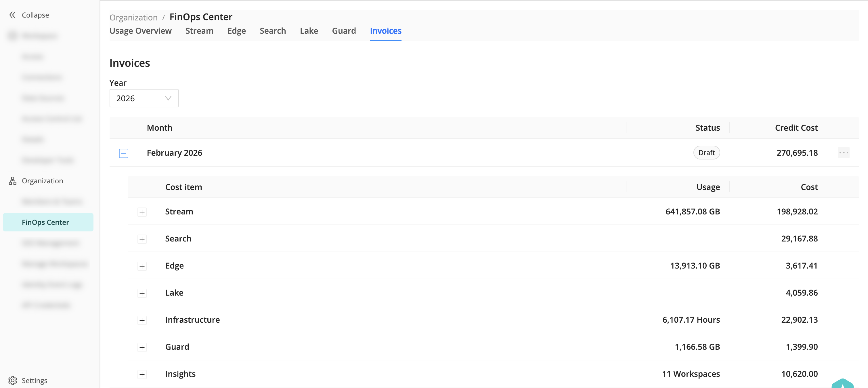Viewport: 868px width, 388px height.
Task: Open the three-dot menu for February 2026
Action: [x=843, y=153]
